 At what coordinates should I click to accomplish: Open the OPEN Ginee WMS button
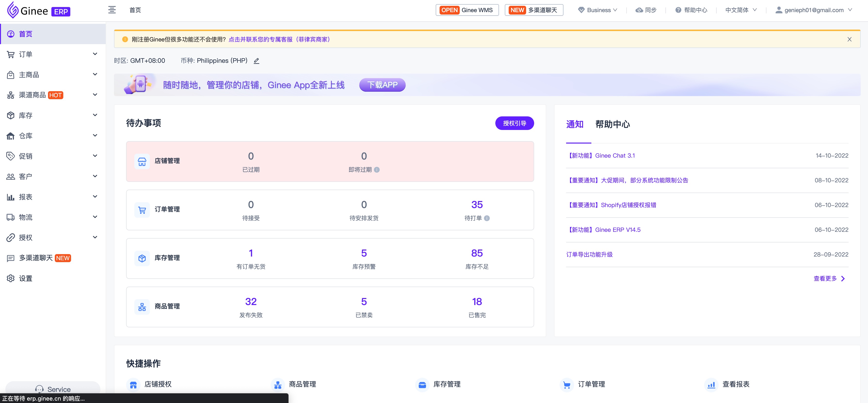[467, 10]
